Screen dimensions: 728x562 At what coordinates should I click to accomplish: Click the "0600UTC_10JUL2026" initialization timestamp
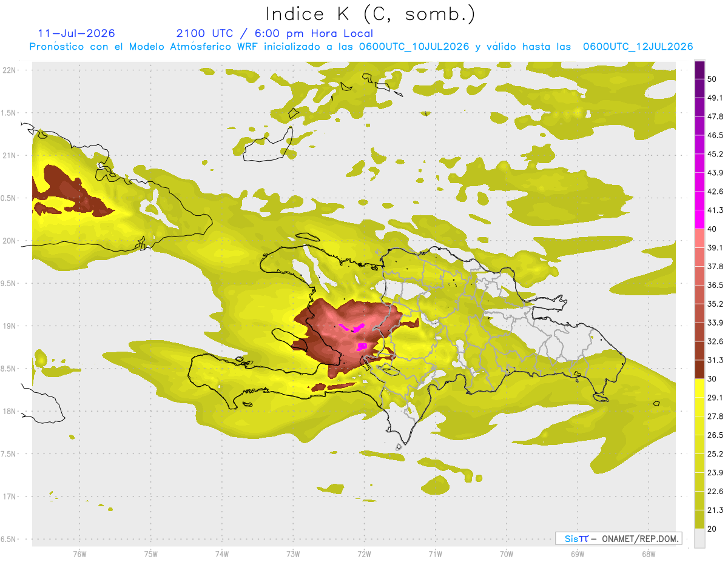tap(414, 47)
